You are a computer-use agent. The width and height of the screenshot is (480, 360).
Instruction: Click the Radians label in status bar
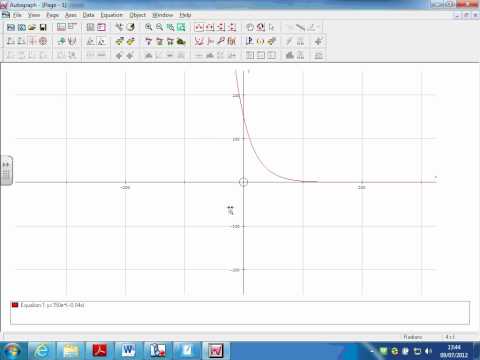413,337
